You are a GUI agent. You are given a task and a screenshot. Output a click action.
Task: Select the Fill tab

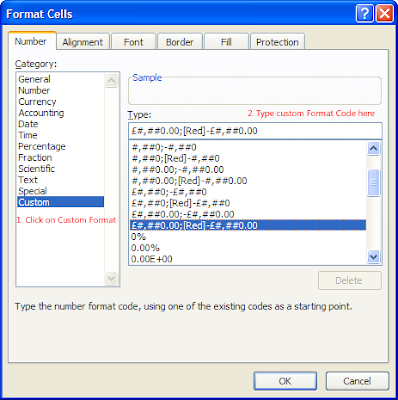[226, 42]
